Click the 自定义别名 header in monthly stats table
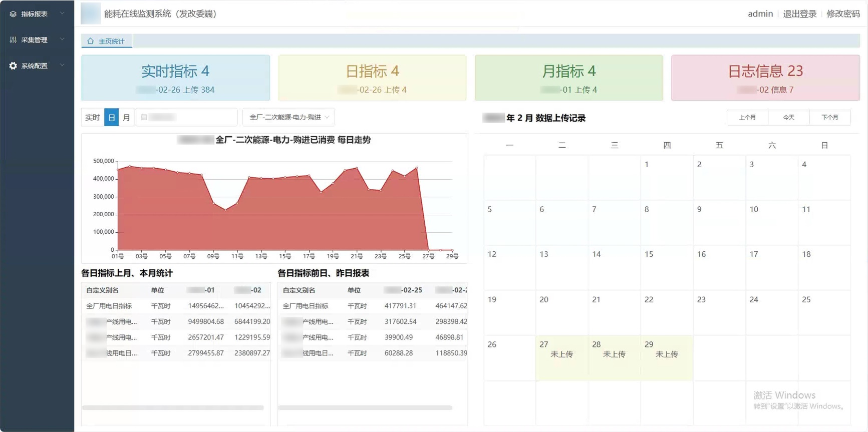Screen dimensions: 868x432 point(102,290)
